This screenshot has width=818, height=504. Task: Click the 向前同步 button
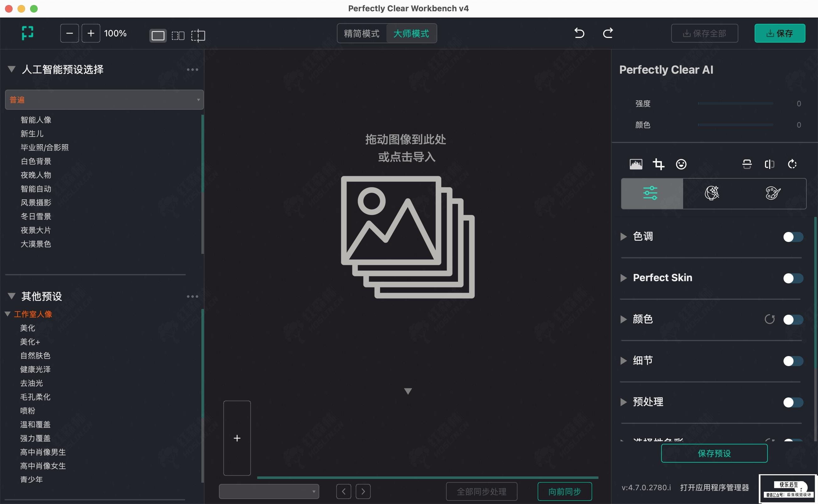click(x=565, y=491)
